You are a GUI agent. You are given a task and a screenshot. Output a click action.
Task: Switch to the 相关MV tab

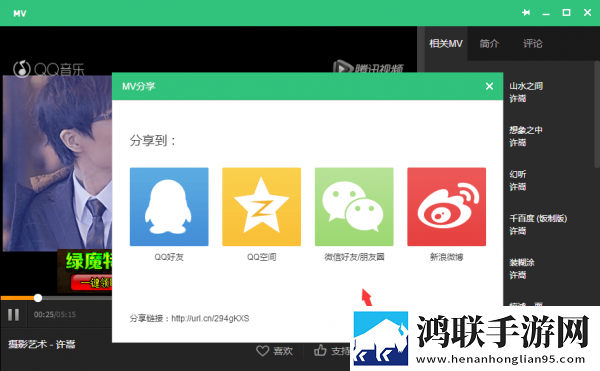(x=446, y=44)
